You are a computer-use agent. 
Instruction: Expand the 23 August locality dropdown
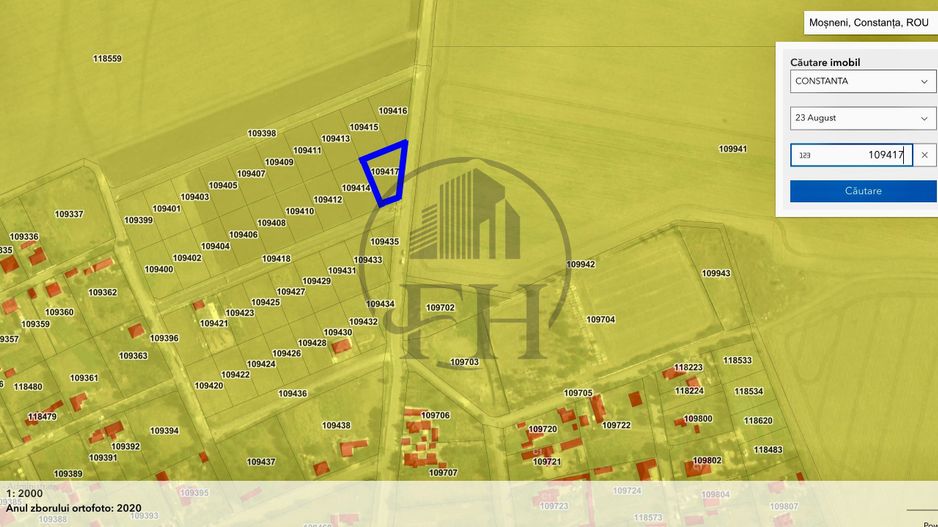click(x=862, y=118)
